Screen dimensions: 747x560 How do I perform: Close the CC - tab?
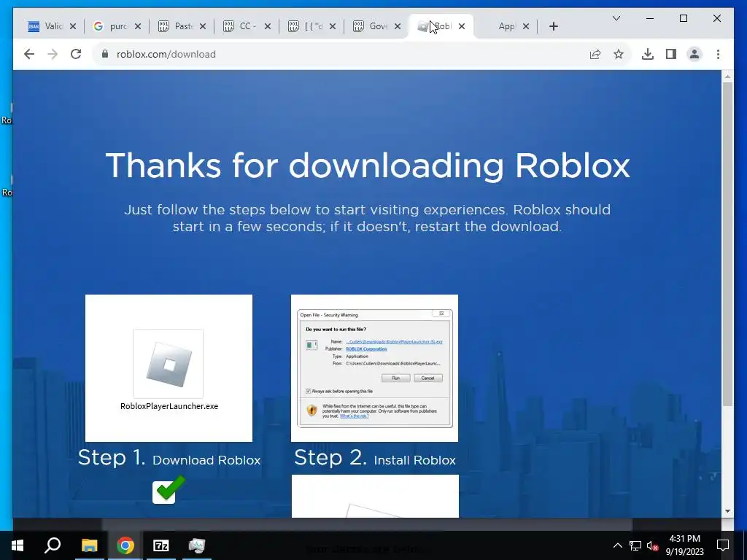tap(267, 26)
